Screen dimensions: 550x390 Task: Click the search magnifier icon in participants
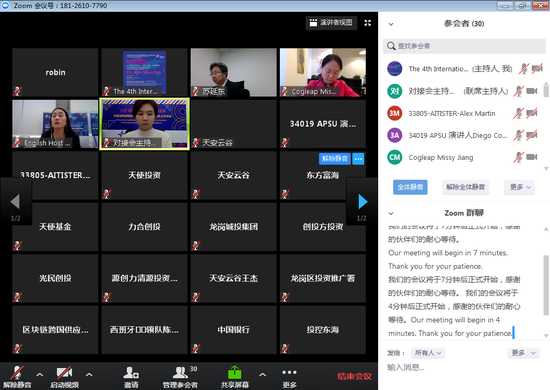pyautogui.click(x=391, y=46)
